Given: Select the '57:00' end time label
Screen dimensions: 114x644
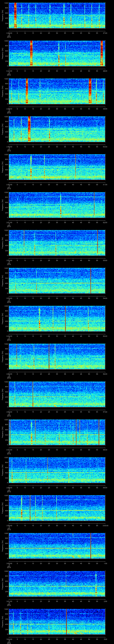Looking at the screenshot, I should click(105, 412).
